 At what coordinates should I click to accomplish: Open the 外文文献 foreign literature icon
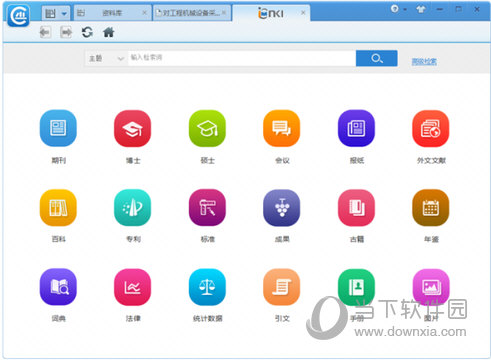[431, 128]
